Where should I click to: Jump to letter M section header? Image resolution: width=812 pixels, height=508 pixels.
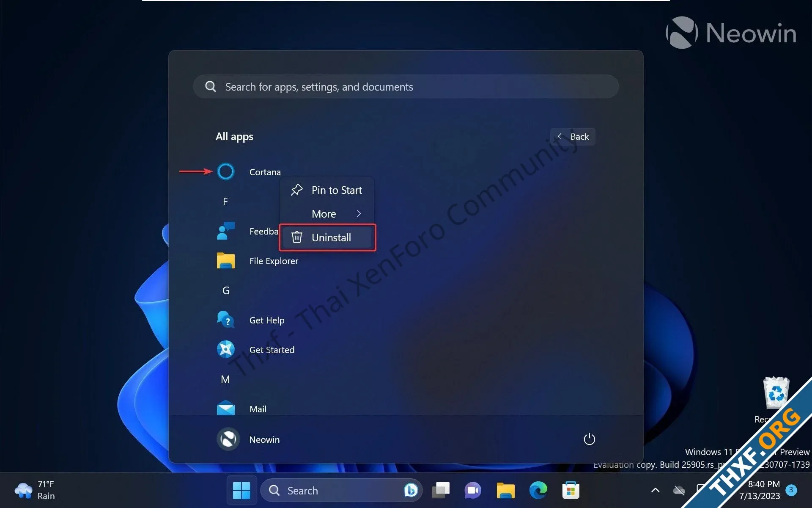coord(225,379)
